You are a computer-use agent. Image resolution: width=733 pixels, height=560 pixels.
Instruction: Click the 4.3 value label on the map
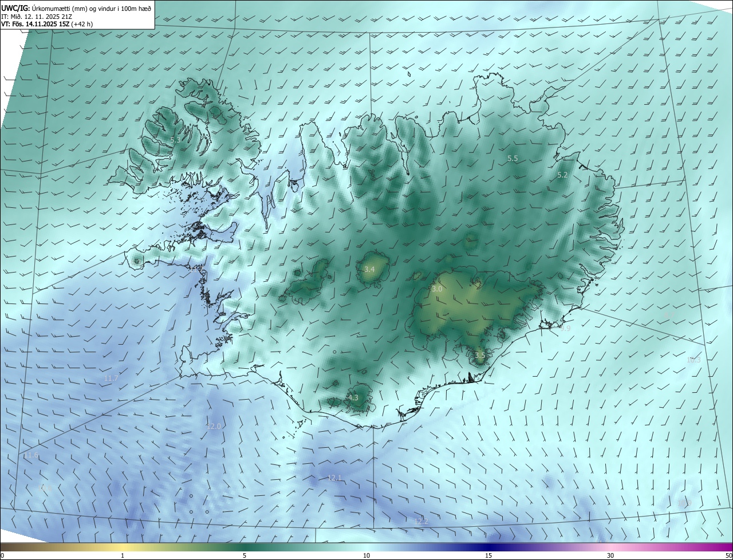click(353, 397)
